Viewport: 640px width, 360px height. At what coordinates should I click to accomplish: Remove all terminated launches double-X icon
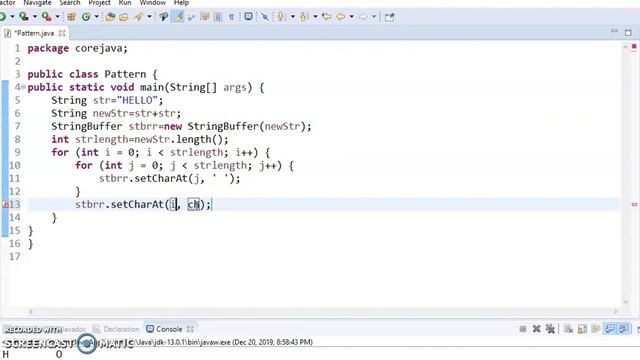(550, 329)
